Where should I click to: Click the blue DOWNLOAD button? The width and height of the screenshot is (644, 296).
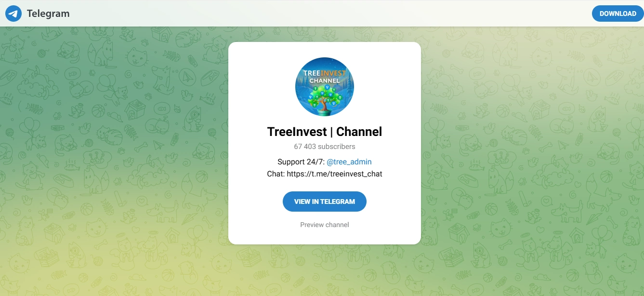618,13
